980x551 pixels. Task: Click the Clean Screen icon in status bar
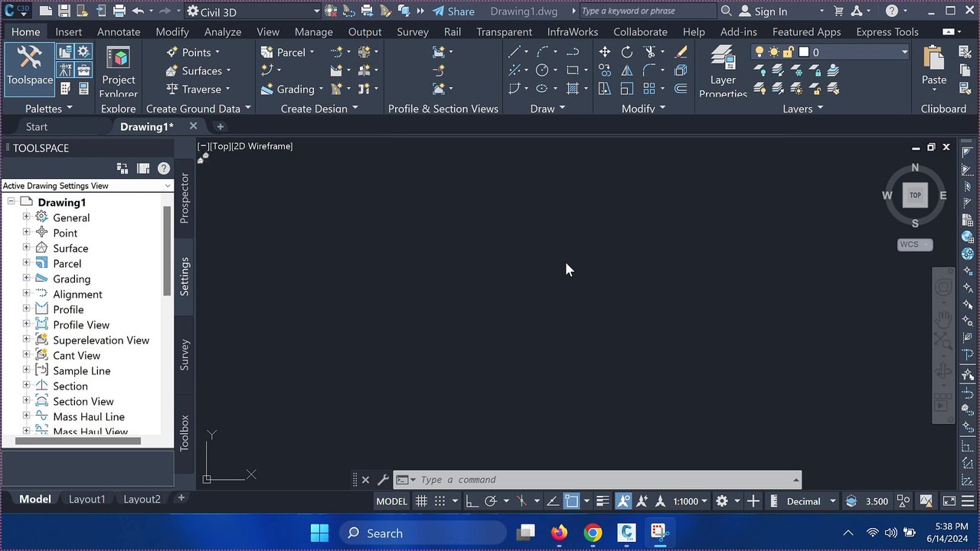pyautogui.click(x=949, y=501)
